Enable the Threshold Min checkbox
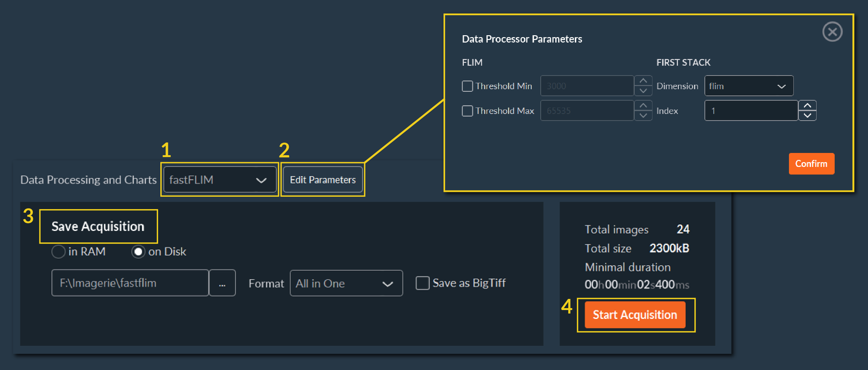Screen dimensions: 868x370 [x=467, y=86]
